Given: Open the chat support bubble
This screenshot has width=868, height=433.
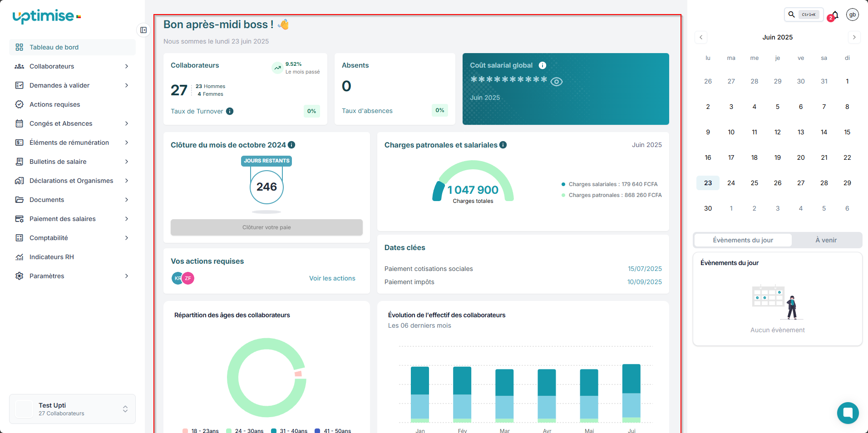Looking at the screenshot, I should coord(848,413).
